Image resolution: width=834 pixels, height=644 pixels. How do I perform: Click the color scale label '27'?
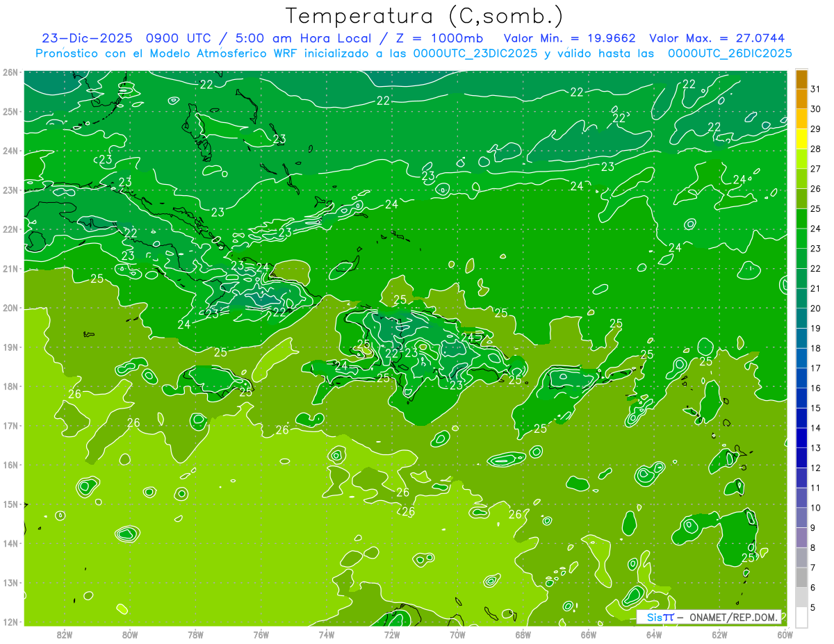[816, 169]
